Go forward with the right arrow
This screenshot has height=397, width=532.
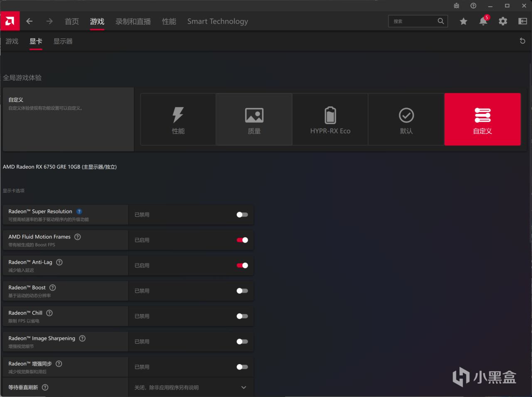pyautogui.click(x=49, y=21)
